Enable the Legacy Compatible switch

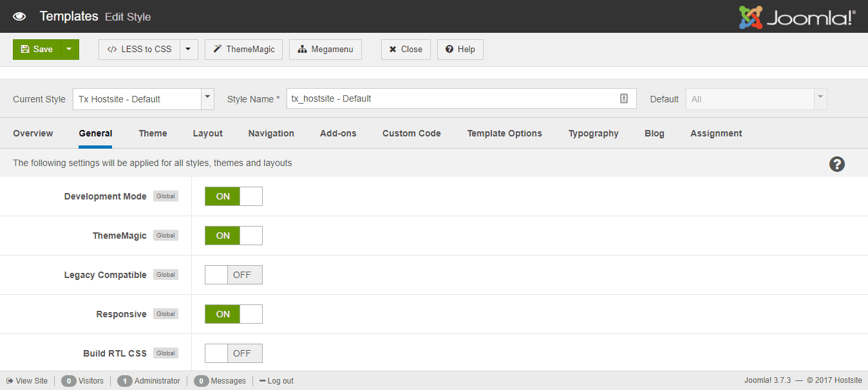pos(233,275)
